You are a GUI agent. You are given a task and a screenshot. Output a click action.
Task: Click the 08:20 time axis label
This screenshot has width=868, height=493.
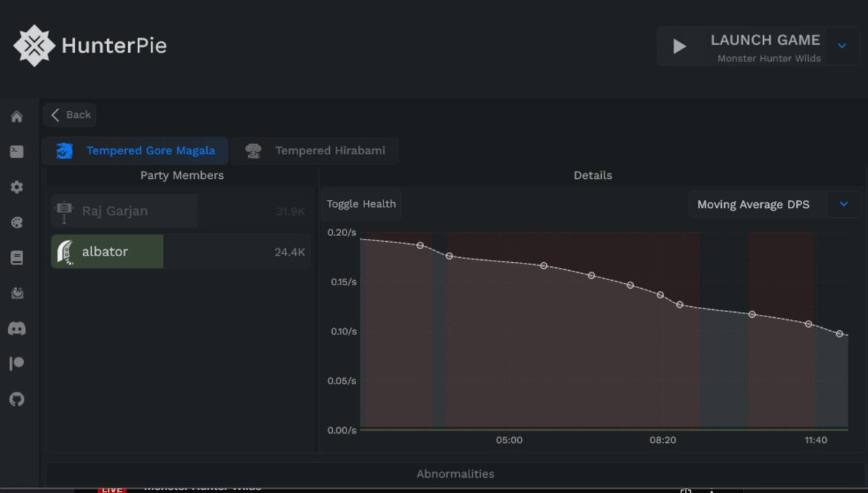[663, 440]
